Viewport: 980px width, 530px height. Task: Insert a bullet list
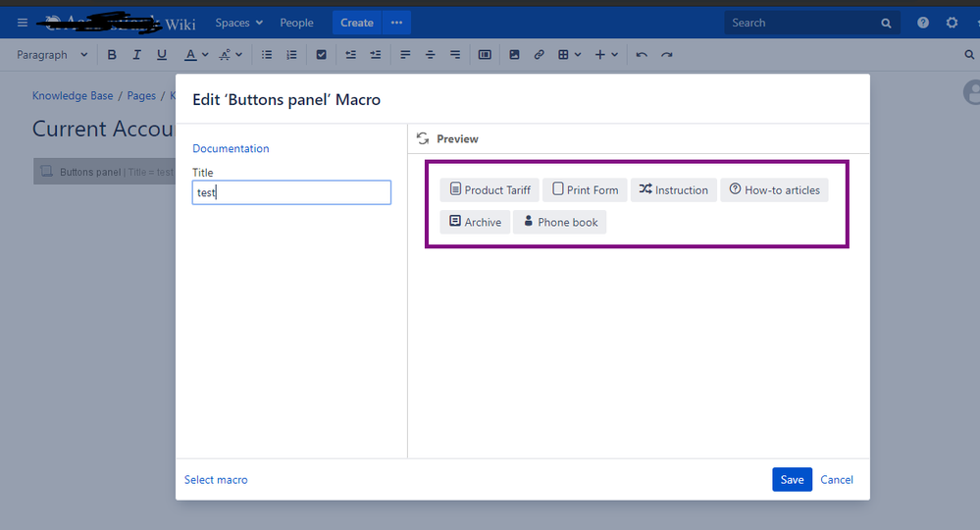pyautogui.click(x=267, y=55)
